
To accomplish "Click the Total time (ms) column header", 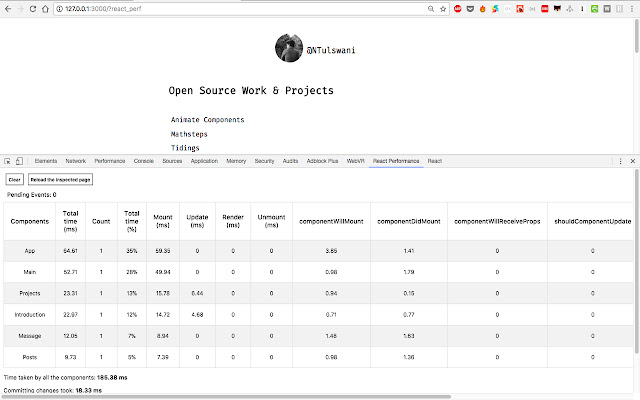I will click(x=70, y=221).
